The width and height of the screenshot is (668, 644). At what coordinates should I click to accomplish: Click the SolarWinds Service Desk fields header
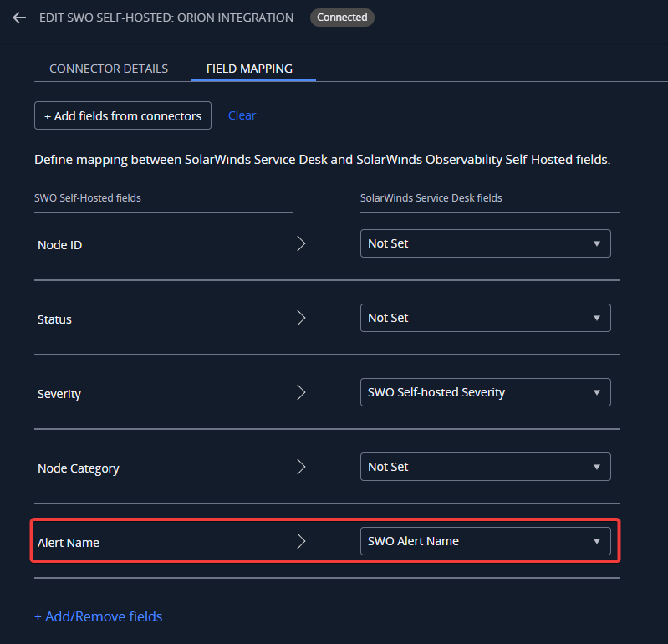[x=431, y=197]
